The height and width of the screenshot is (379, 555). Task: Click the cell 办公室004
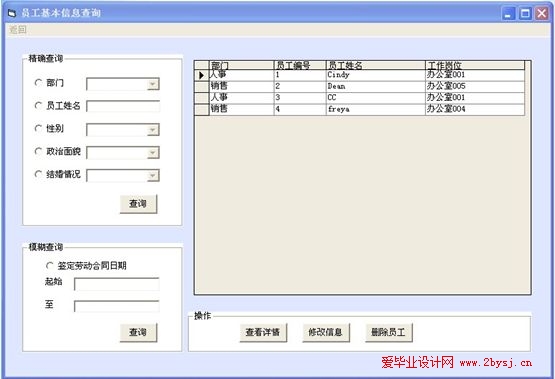[x=475, y=109]
